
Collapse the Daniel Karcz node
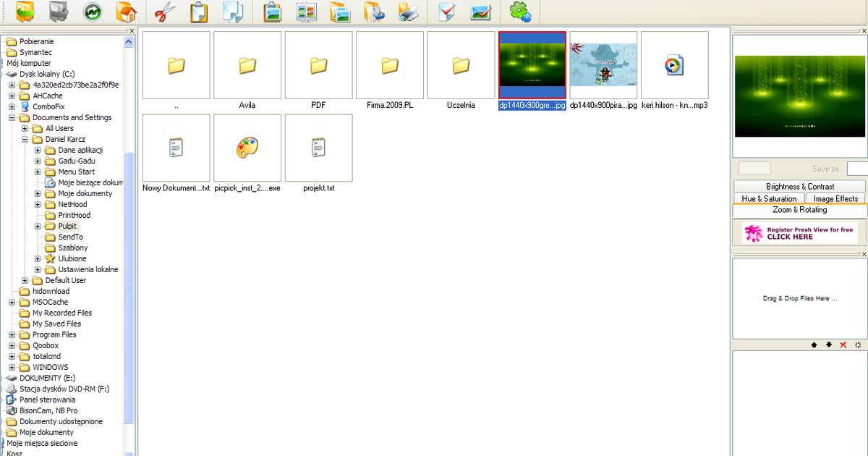[25, 139]
